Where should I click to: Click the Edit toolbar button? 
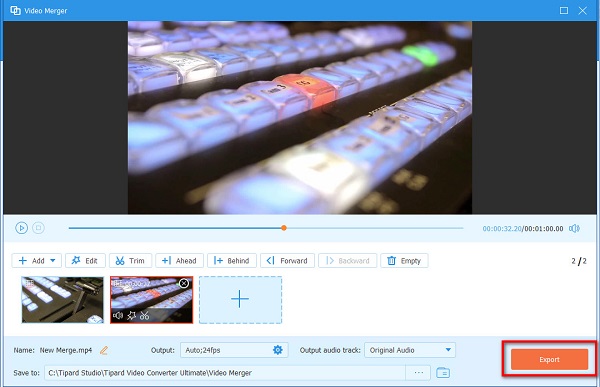click(x=85, y=261)
